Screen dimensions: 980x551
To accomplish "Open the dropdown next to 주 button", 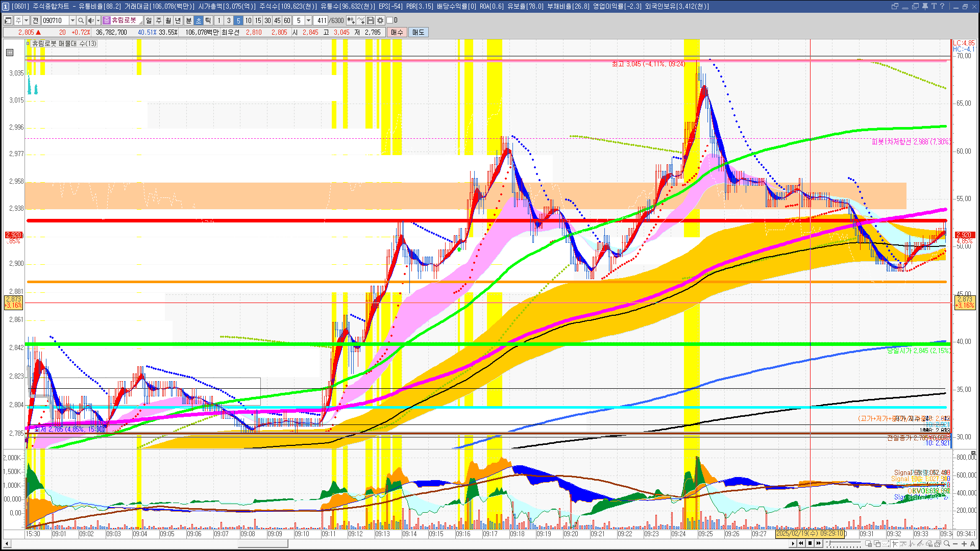I will (26, 20).
